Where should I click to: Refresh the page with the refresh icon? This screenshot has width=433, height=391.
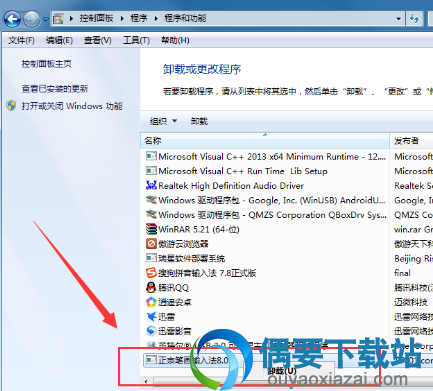click(x=415, y=19)
